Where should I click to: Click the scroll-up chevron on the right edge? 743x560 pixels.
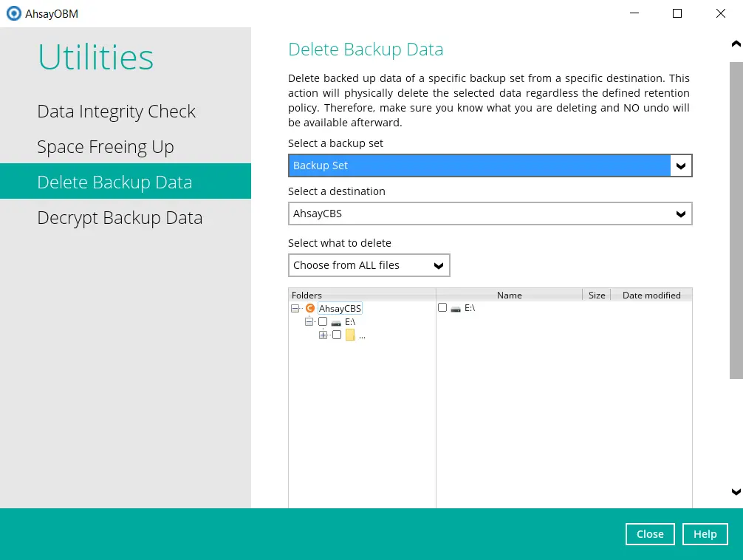pyautogui.click(x=736, y=44)
